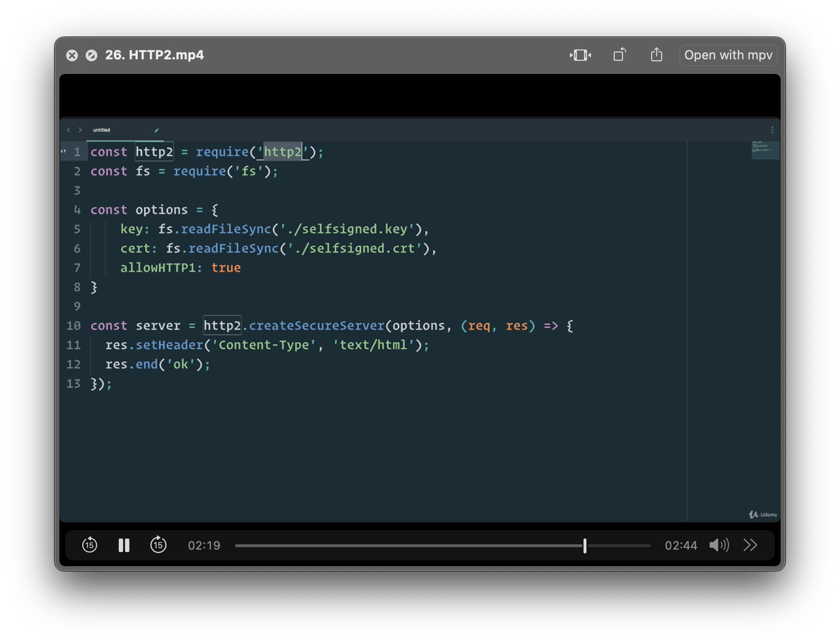Skip forward 15 seconds
Image resolution: width=840 pixels, height=643 pixels.
coord(158,545)
